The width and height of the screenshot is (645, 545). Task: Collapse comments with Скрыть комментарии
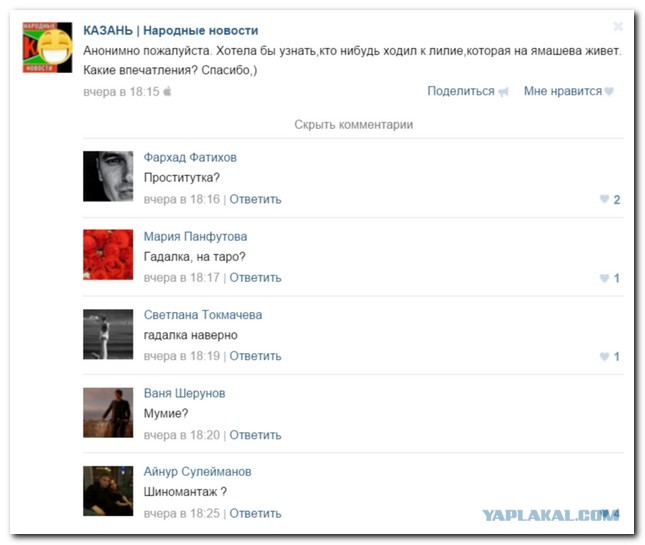(354, 124)
